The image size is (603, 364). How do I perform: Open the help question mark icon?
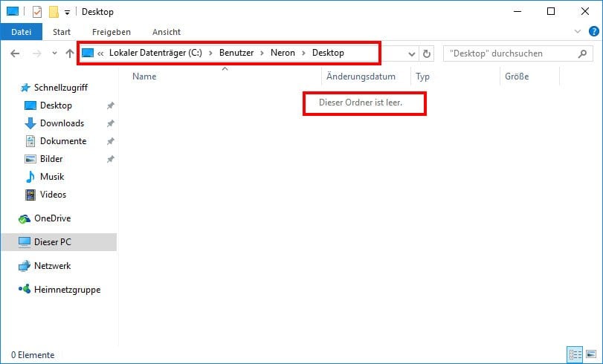point(593,32)
